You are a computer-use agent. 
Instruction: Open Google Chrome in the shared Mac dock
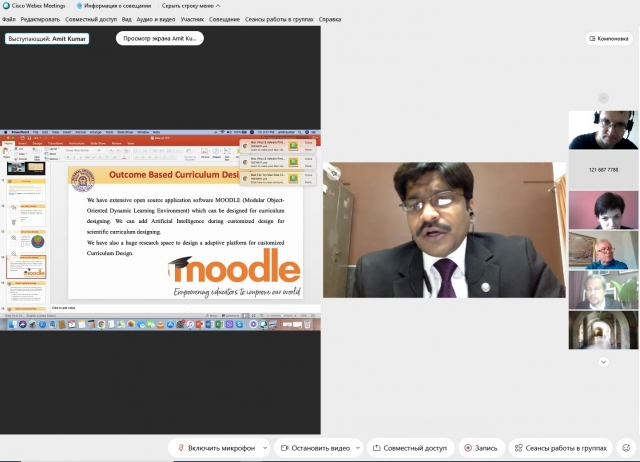pos(101,324)
